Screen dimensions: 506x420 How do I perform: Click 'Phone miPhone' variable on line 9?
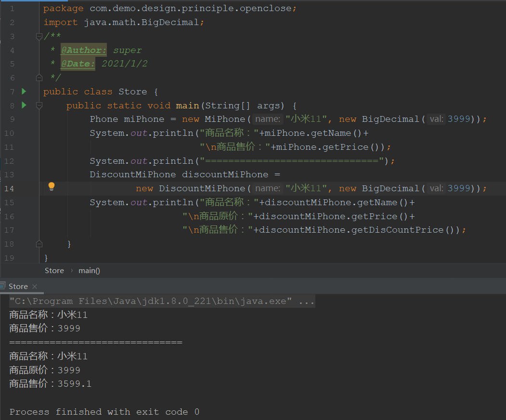coord(127,119)
